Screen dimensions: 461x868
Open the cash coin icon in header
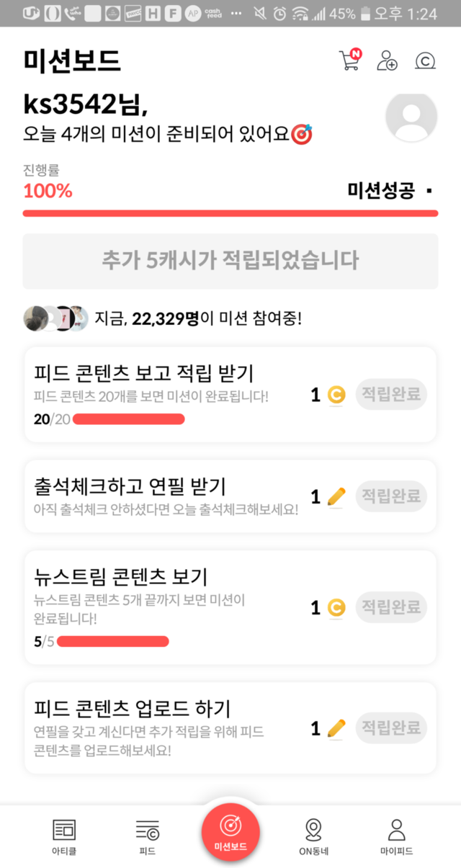[426, 61]
